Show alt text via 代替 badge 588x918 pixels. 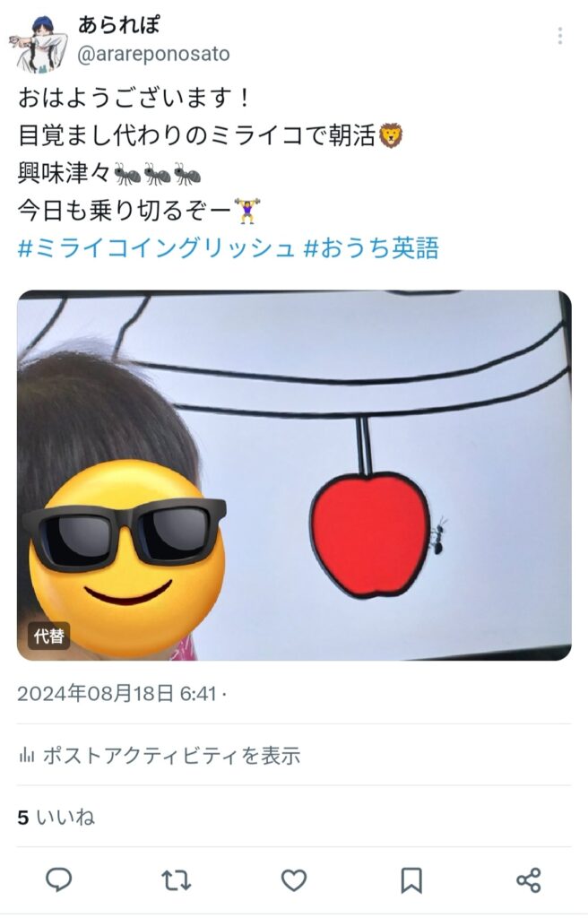pyautogui.click(x=48, y=636)
